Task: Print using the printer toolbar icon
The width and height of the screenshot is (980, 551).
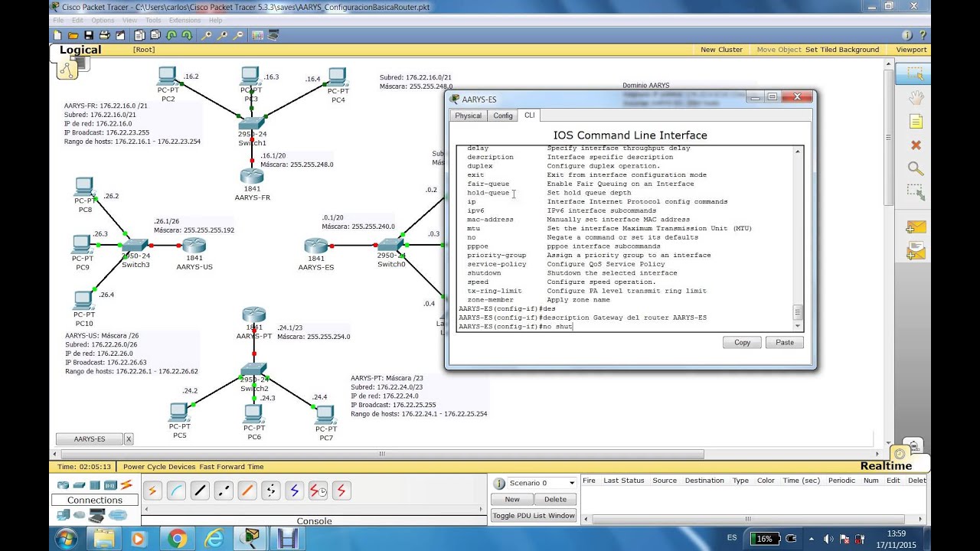Action: (x=105, y=35)
